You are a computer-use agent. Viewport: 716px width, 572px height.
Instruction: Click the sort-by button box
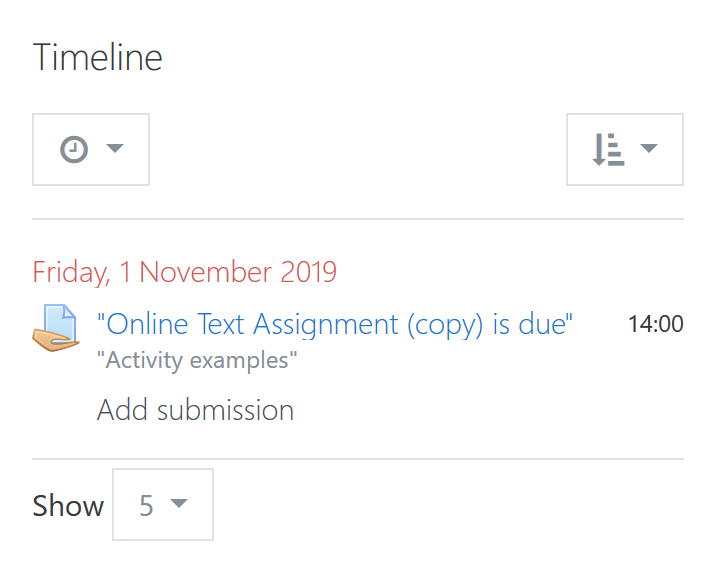[625, 149]
